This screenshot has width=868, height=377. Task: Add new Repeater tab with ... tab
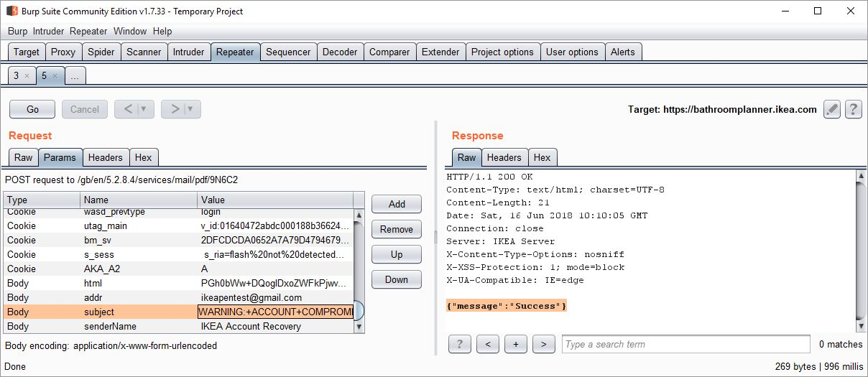click(75, 75)
